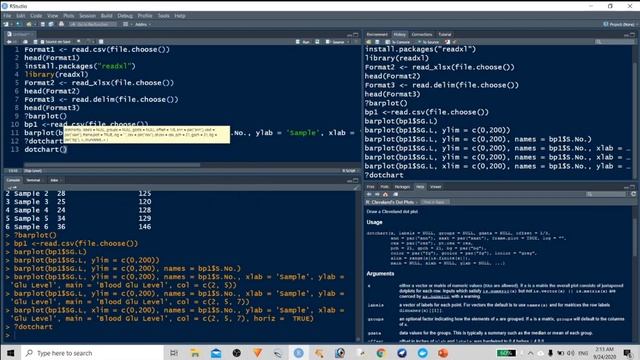Image resolution: width=640 pixels, height=360 pixels.
Task: Click the To Console button
Action: click(398, 42)
